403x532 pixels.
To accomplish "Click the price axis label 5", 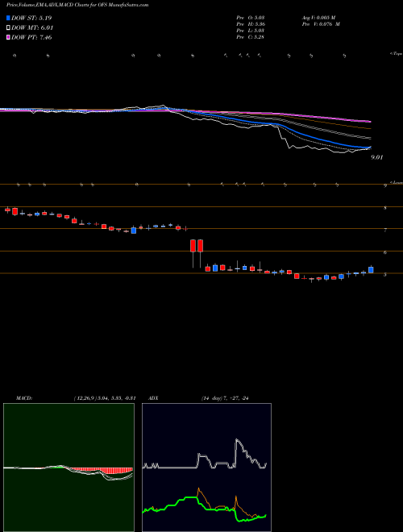I will (385, 275).
